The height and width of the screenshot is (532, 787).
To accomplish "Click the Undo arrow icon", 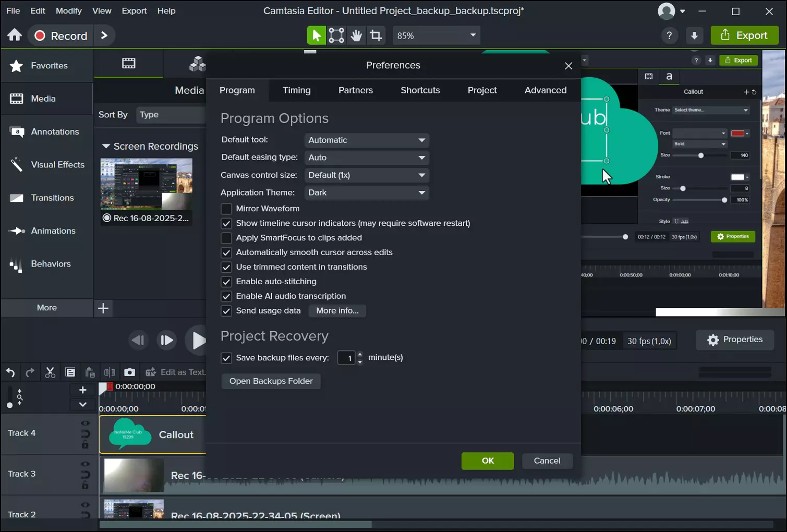I will click(x=10, y=372).
